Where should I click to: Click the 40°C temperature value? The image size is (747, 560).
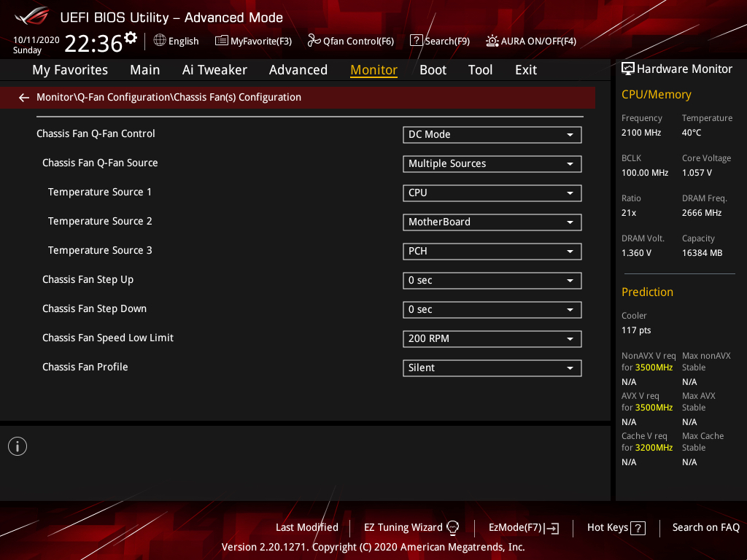pos(692,133)
